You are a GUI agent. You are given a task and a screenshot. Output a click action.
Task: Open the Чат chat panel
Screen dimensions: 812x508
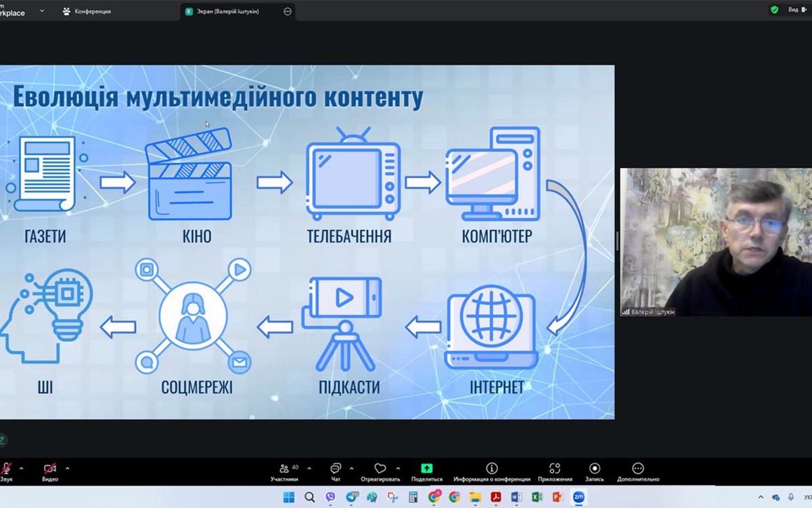point(336,469)
